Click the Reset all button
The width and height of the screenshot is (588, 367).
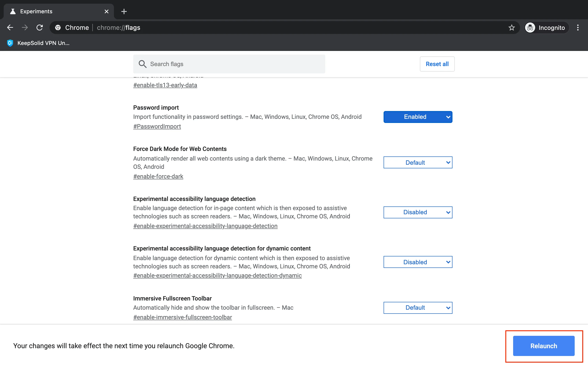click(437, 64)
